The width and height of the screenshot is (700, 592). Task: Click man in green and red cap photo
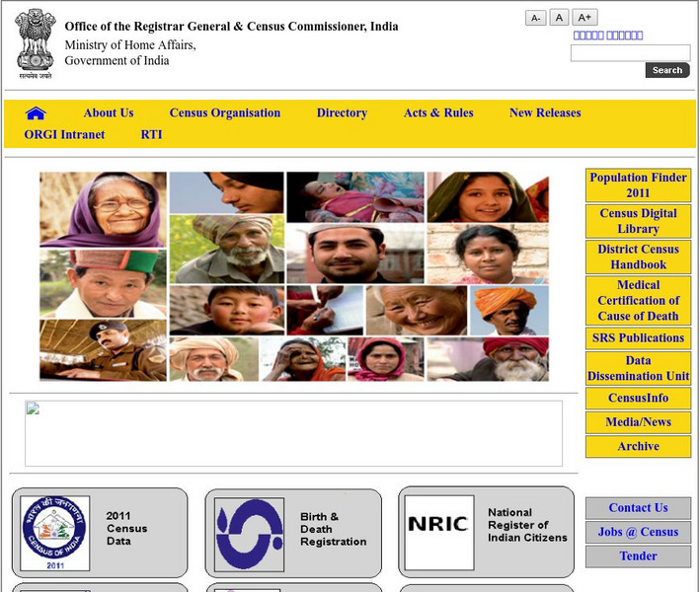[103, 284]
